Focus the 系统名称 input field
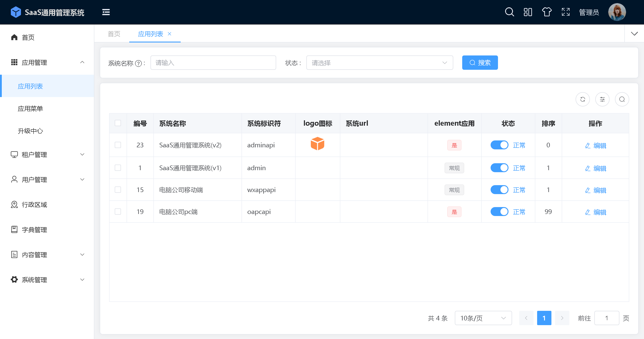 (x=213, y=62)
